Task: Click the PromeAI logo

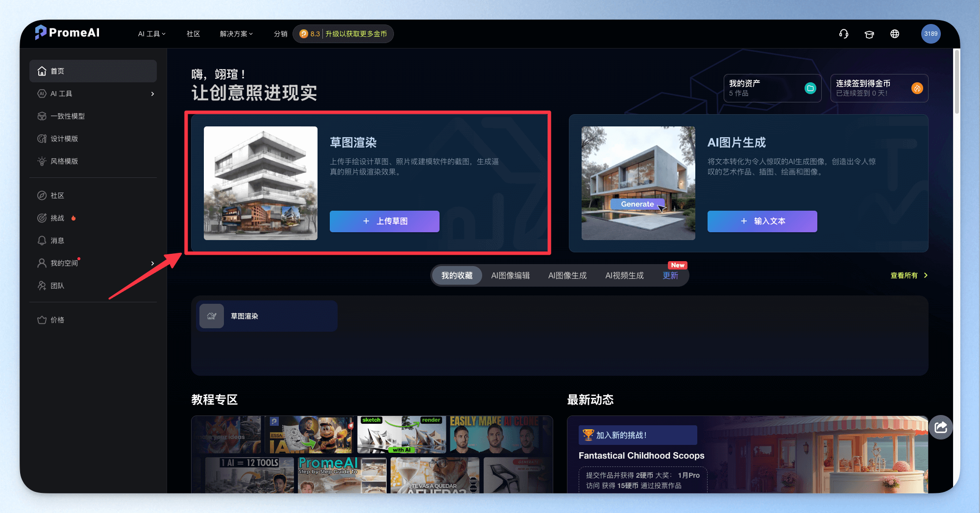Action: pyautogui.click(x=67, y=32)
